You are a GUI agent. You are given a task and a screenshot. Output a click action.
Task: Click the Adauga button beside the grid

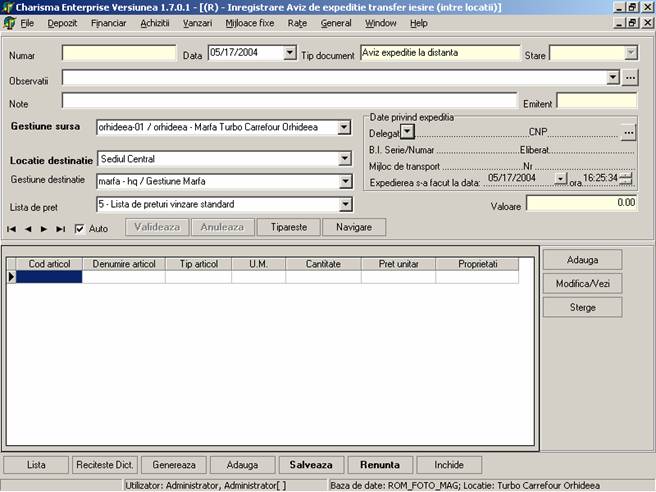point(582,260)
